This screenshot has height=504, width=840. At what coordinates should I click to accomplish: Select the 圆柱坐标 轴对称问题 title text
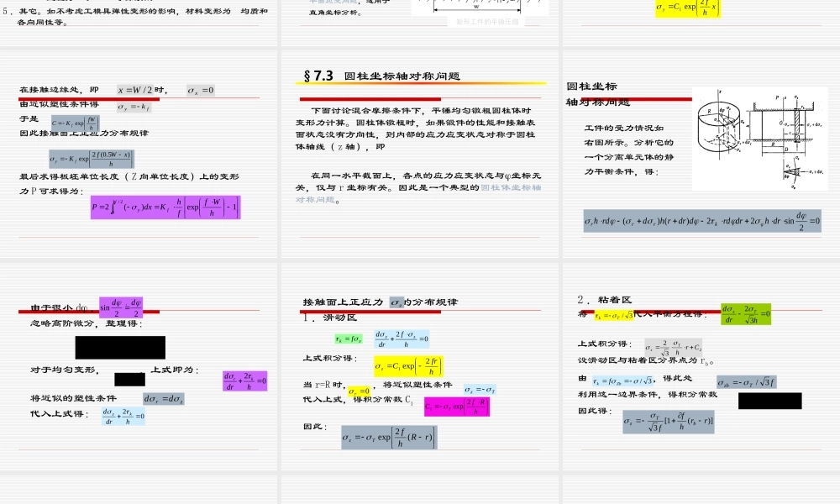(594, 94)
